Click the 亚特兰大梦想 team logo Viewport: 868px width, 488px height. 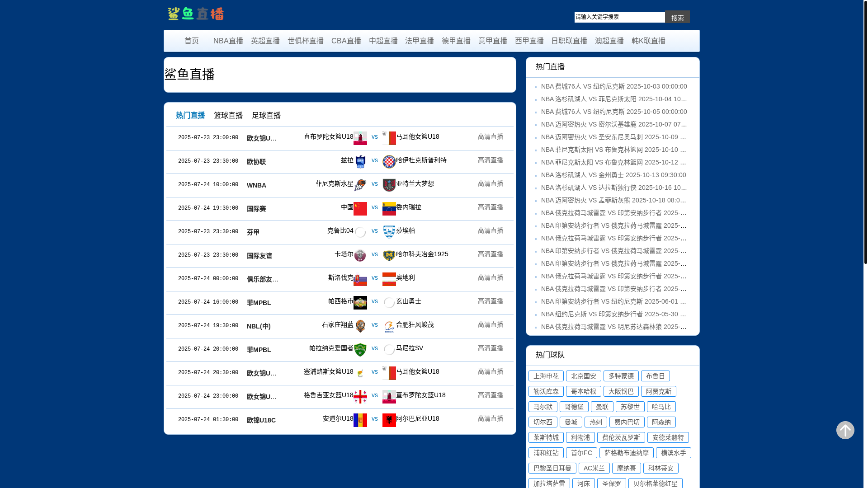point(389,185)
